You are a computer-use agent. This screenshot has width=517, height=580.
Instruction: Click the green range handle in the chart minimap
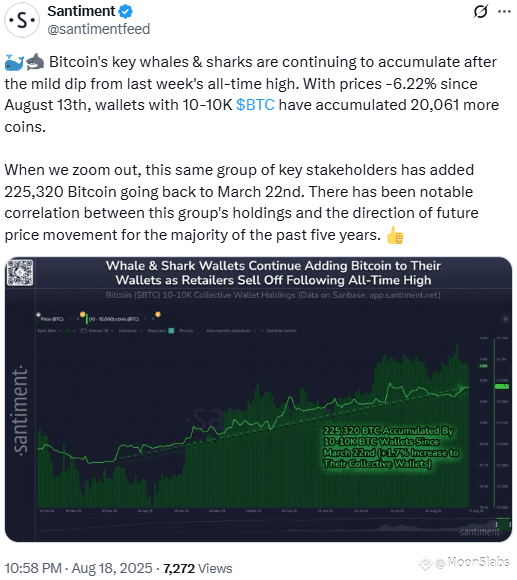click(503, 524)
